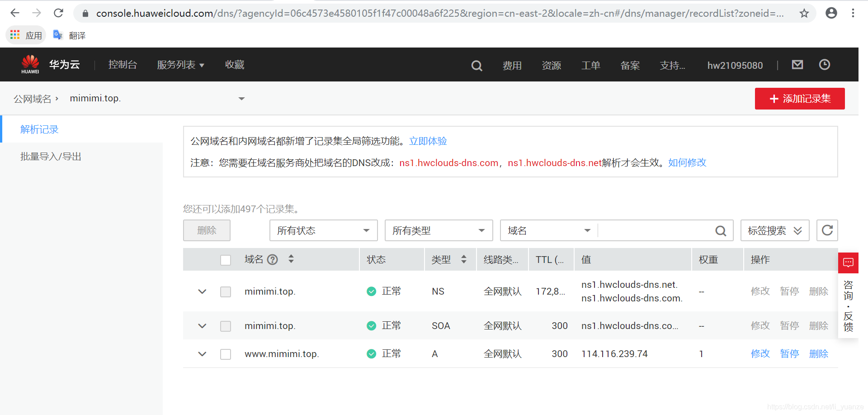Select the www.mimimi.top. record checkbox
868x415 pixels.
coord(226,354)
